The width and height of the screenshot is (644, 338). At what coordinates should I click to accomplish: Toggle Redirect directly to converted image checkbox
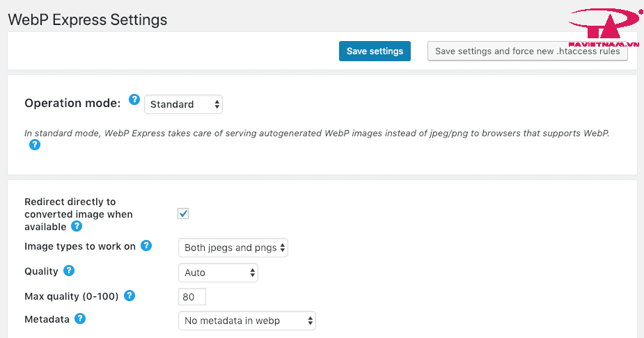(x=183, y=214)
